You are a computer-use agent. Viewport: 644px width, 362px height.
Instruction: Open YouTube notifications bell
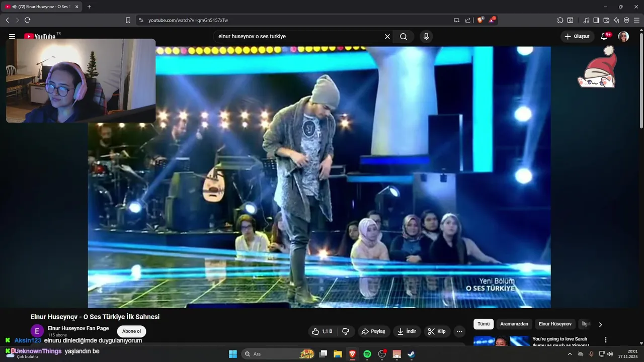(x=605, y=36)
